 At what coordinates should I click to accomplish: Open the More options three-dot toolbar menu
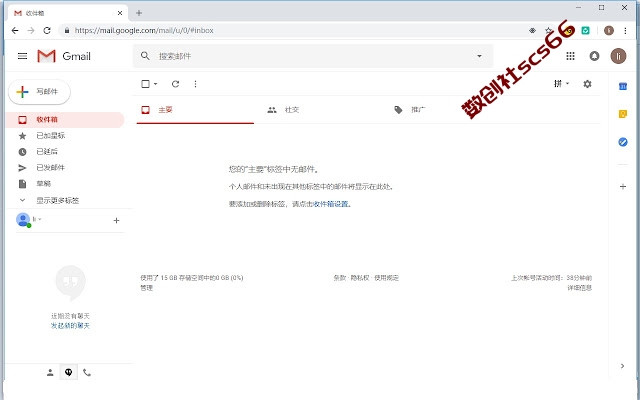point(196,84)
